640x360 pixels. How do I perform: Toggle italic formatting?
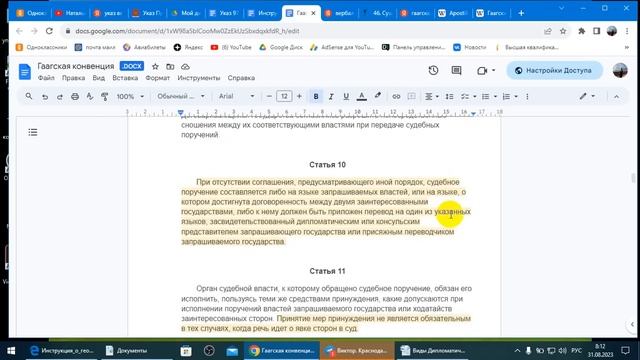(x=331, y=97)
